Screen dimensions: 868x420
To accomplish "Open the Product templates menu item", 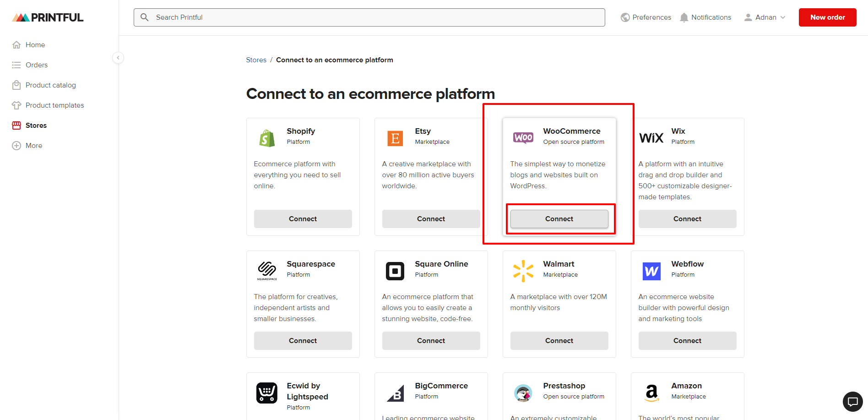I will (55, 105).
